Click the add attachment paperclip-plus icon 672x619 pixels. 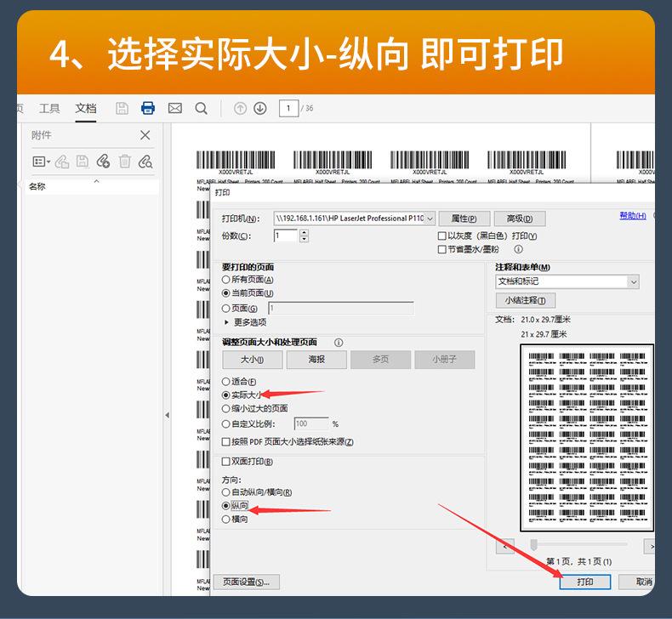pyautogui.click(x=103, y=162)
